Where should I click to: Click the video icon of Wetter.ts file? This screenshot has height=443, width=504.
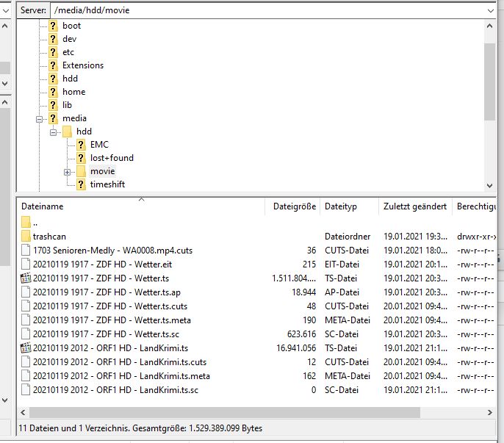(x=27, y=278)
